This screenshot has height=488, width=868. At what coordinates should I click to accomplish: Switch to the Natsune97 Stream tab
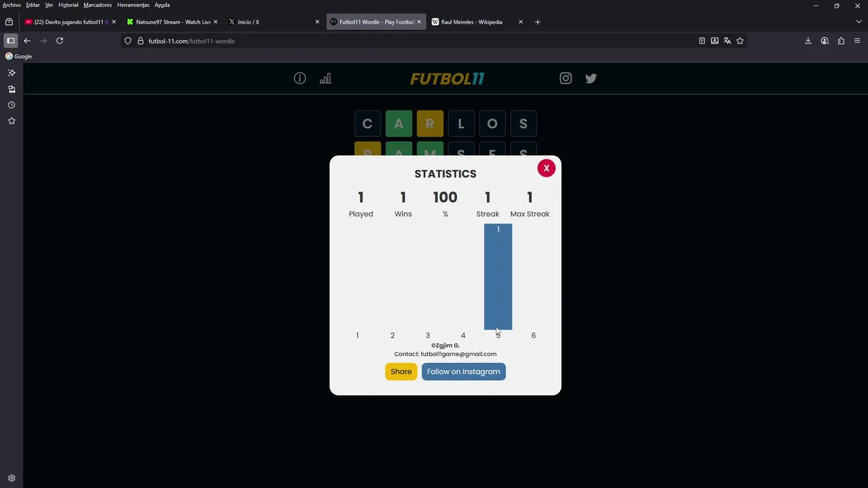pos(172,22)
